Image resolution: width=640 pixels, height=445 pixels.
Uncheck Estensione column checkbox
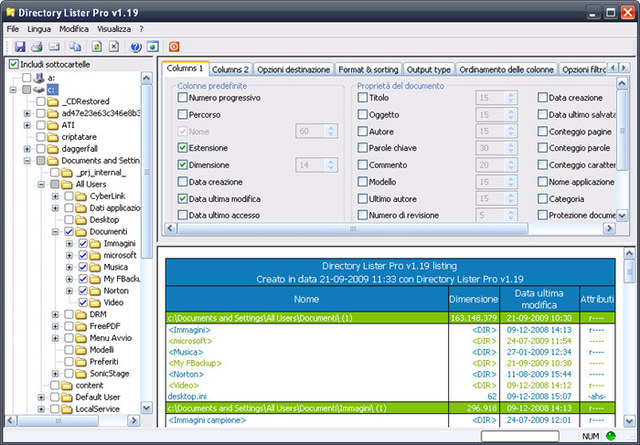(x=182, y=148)
